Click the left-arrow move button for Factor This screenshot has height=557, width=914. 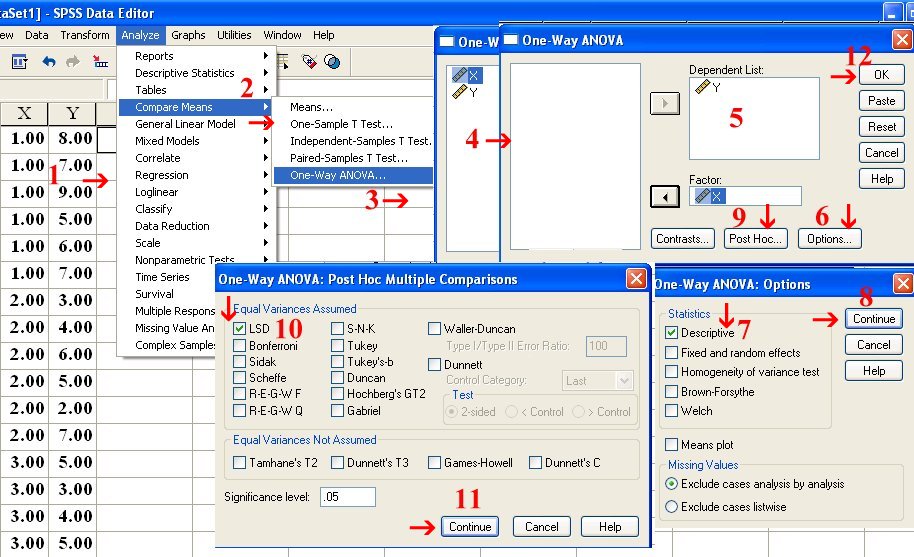point(665,197)
